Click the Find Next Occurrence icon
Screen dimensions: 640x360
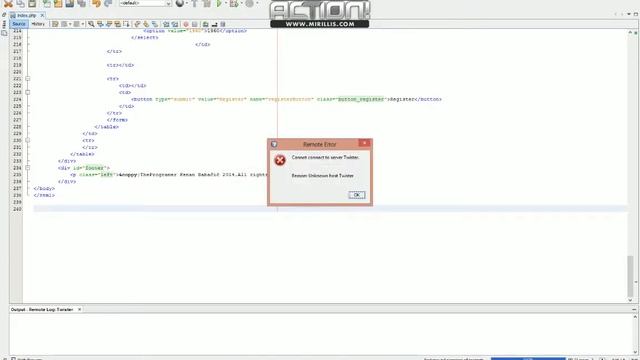pos(109,24)
